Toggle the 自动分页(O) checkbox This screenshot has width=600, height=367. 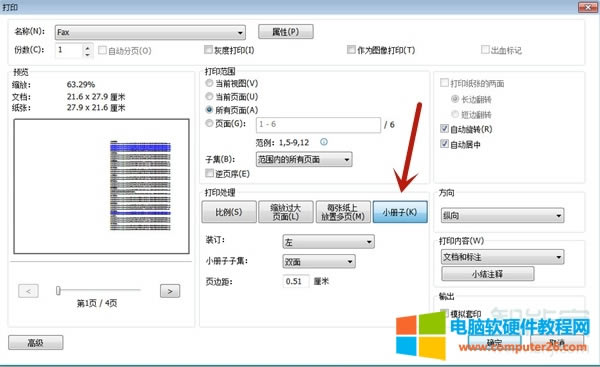(102, 50)
